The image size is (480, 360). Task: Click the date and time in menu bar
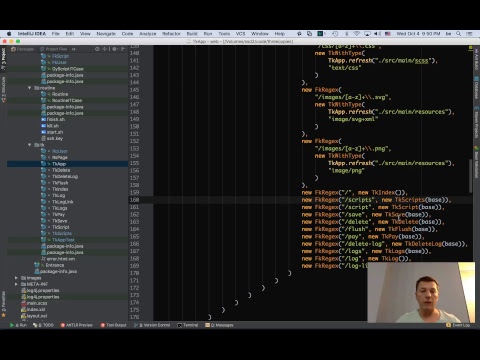[x=418, y=34]
